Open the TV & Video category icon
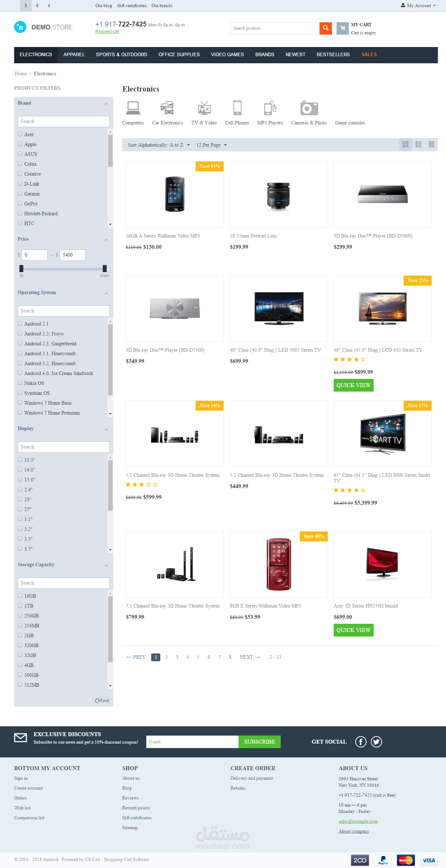Image resolution: width=446 pixels, height=868 pixels. [204, 108]
